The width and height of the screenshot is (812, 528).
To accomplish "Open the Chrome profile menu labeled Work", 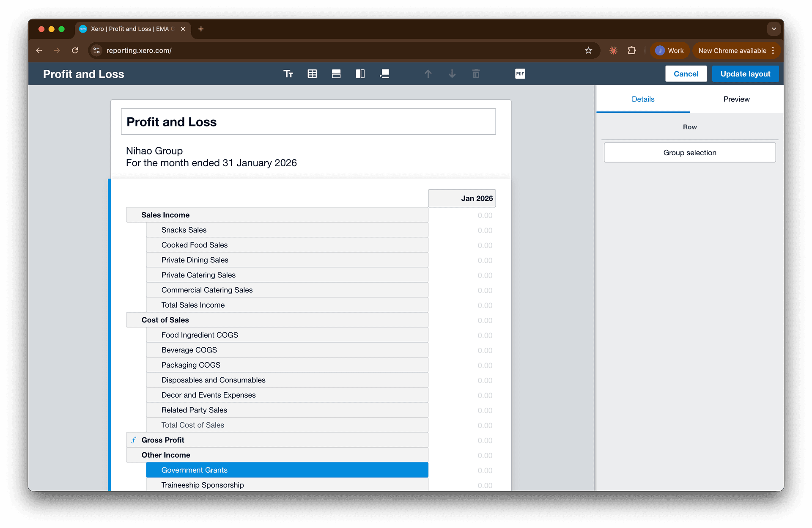I will tap(670, 50).
